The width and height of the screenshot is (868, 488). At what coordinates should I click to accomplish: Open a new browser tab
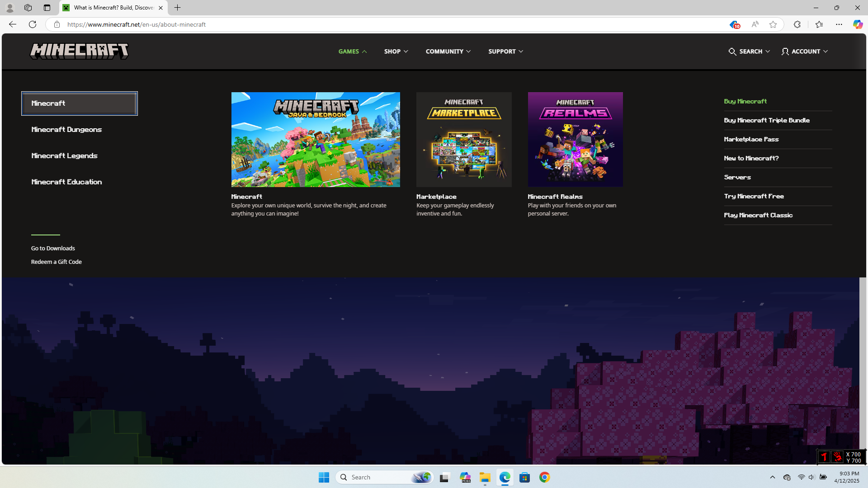178,8
